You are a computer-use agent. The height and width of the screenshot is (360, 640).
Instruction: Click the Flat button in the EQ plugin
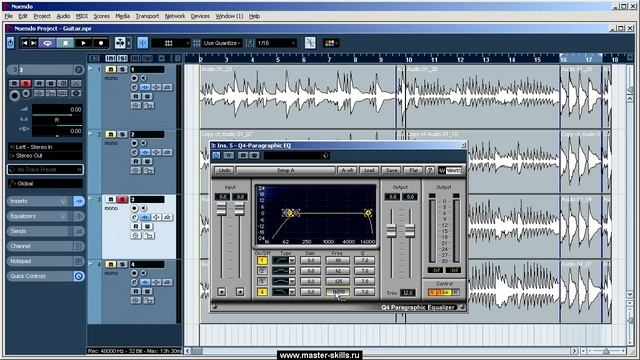(x=413, y=170)
